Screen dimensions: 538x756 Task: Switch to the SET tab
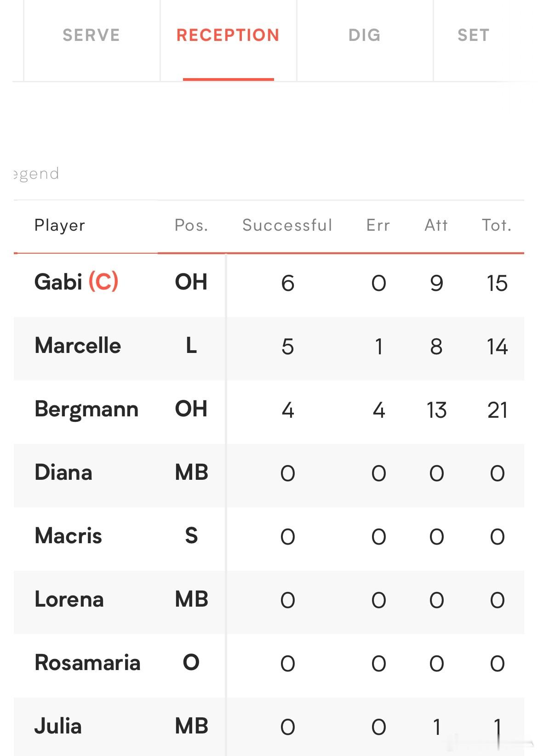[474, 35]
